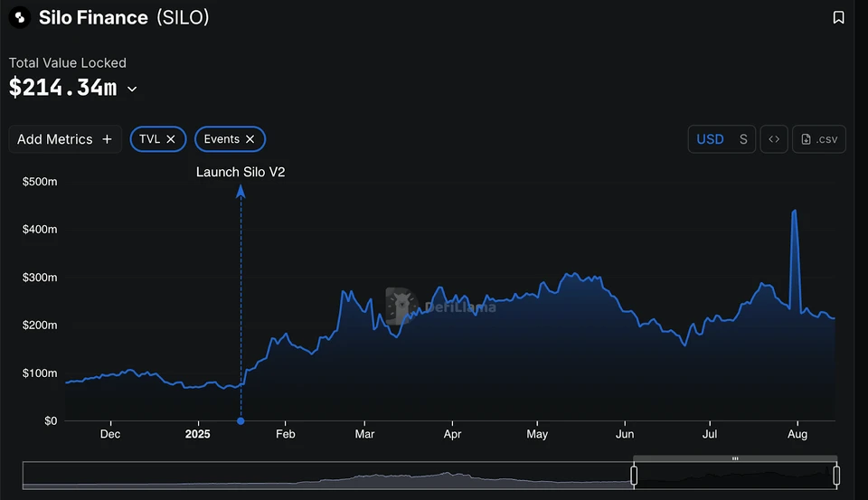
Task: Click the 2025 x-axis label
Action: click(198, 434)
